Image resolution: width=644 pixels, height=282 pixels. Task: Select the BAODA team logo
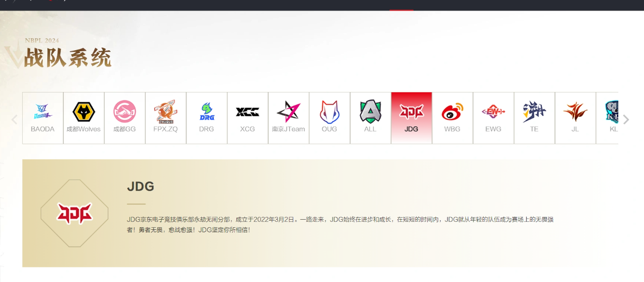(43, 112)
